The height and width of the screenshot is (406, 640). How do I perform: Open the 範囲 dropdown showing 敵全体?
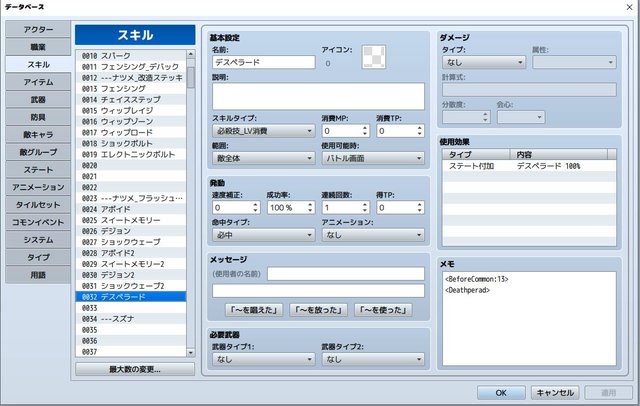263,158
